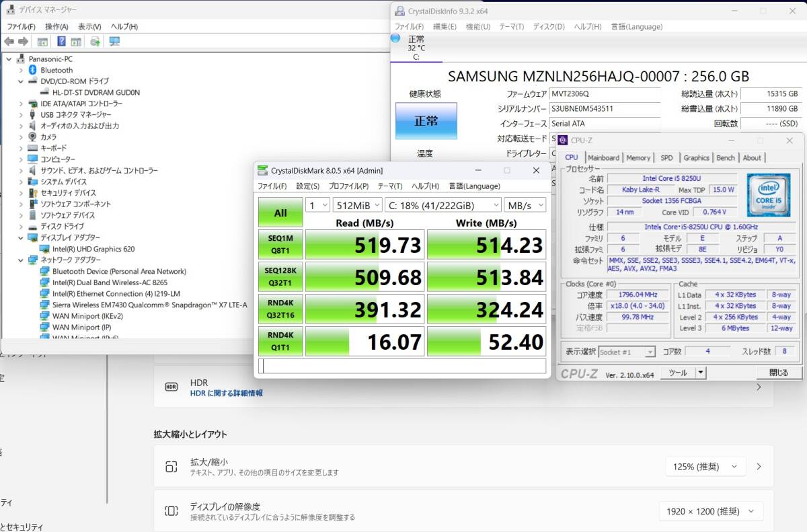Image resolution: width=807 pixels, height=532 pixels.
Task: Expand the ソフトウェア コンポーネント node
Action: (x=20, y=204)
